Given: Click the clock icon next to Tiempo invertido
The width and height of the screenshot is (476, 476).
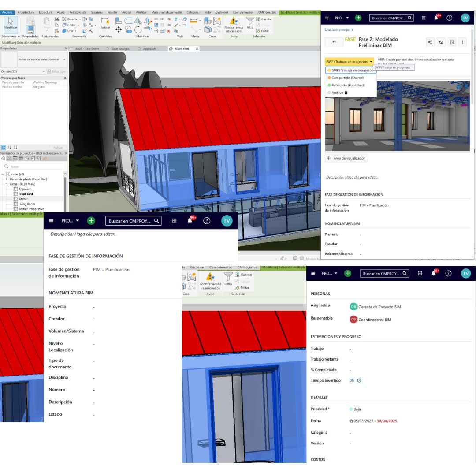Looking at the screenshot, I should (x=359, y=380).
